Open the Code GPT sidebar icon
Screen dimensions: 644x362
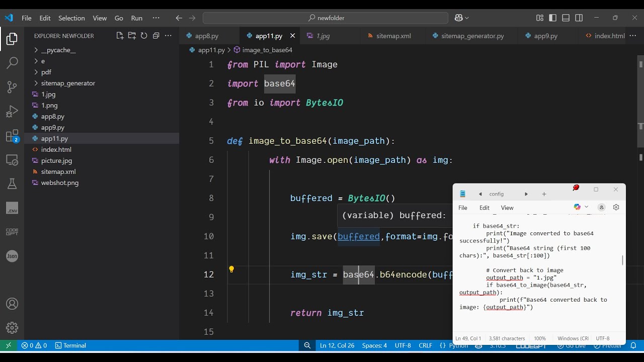[12, 232]
